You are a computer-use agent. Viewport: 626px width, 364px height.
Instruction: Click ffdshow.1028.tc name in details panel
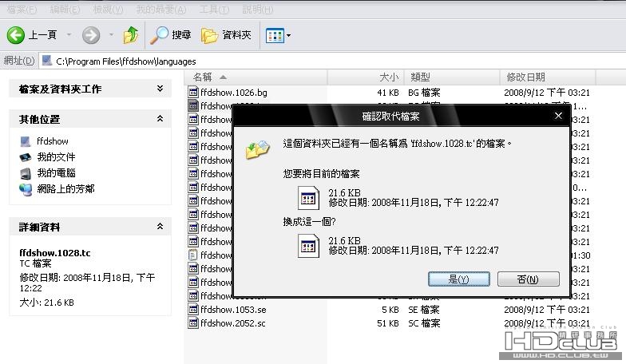(55, 253)
